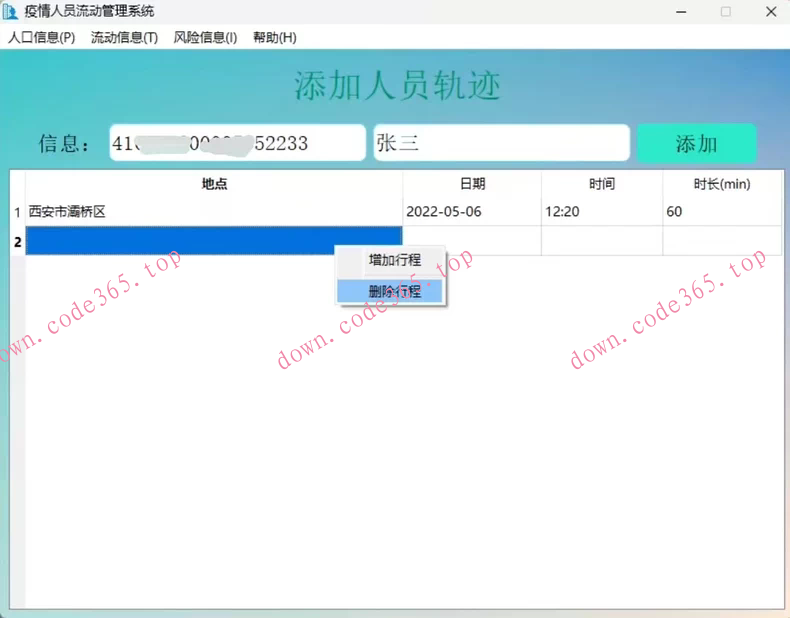This screenshot has height=618, width=790.
Task: Choose 删除行程 in context menu
Action: point(390,291)
